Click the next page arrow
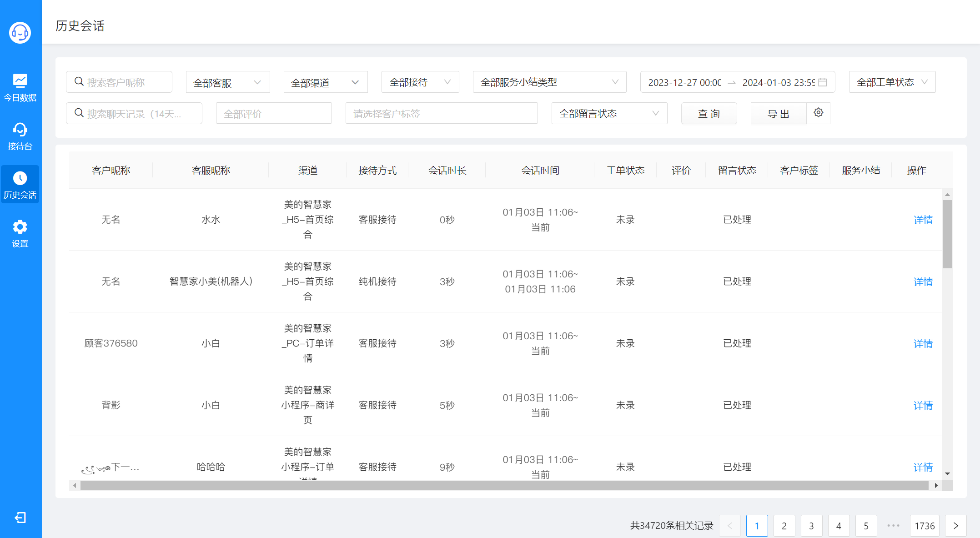Viewport: 980px width, 538px height. click(x=956, y=526)
